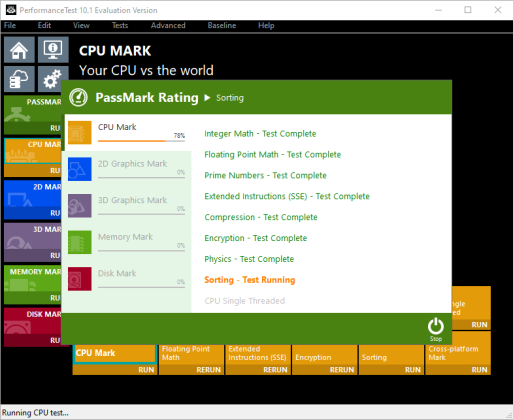Open the cloud baseline manager icon
The height and width of the screenshot is (420, 513).
point(19,79)
